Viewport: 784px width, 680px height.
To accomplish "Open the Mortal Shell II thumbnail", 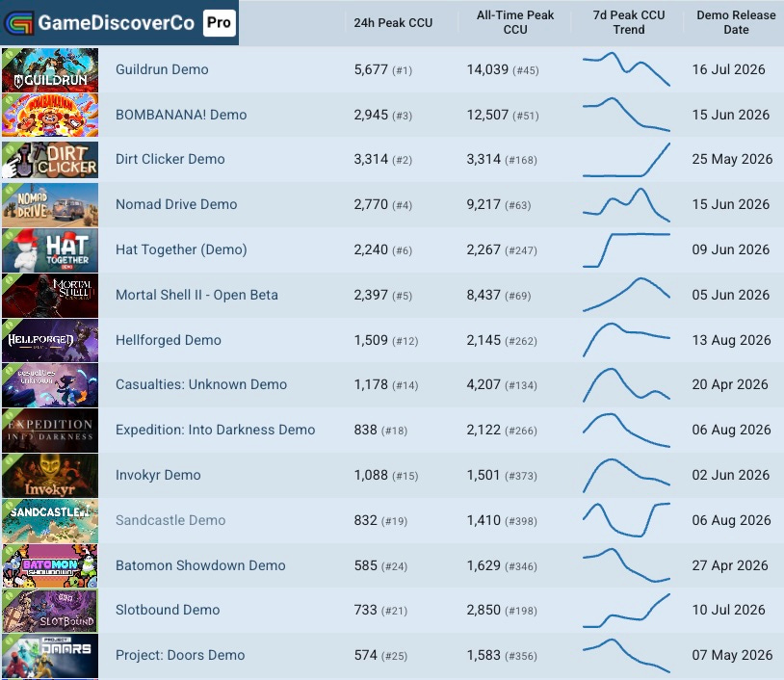I will [x=50, y=296].
